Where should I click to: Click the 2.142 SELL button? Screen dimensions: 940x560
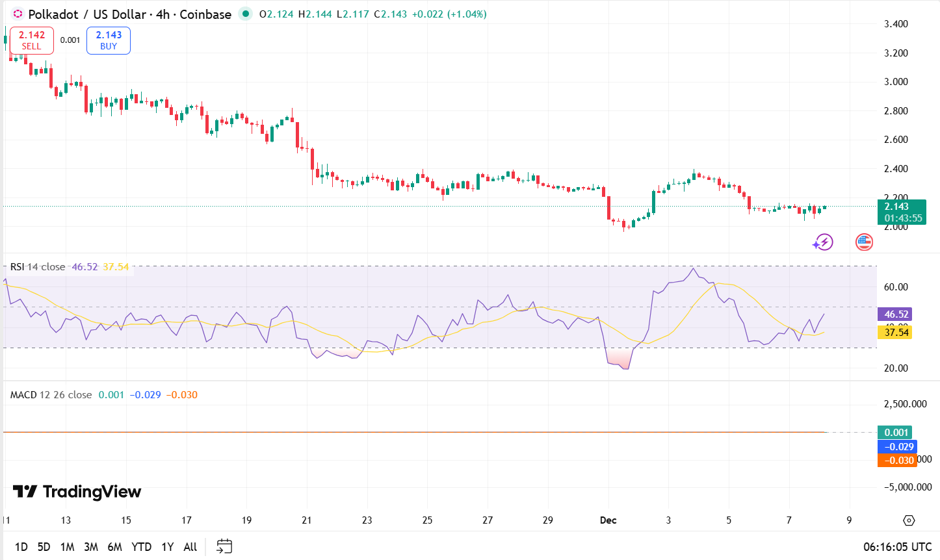pyautogui.click(x=32, y=40)
